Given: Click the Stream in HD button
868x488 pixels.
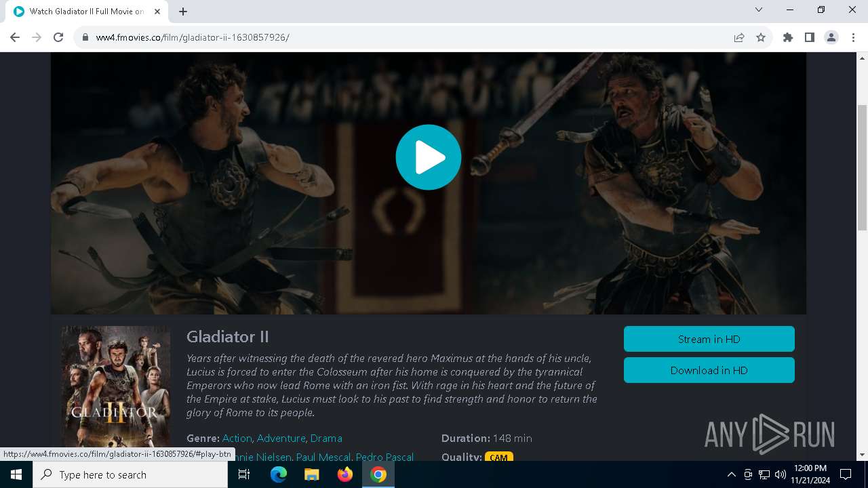Looking at the screenshot, I should point(709,339).
